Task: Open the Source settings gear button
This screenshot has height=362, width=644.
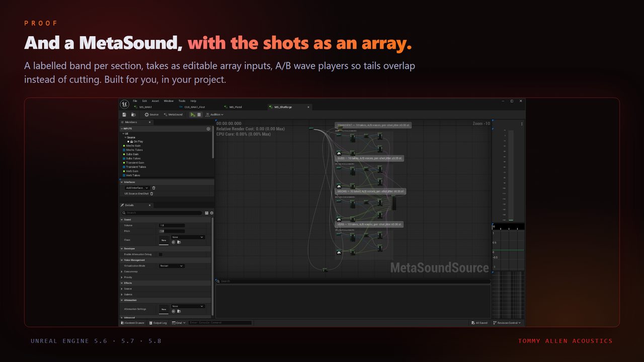Action: [x=151, y=115]
